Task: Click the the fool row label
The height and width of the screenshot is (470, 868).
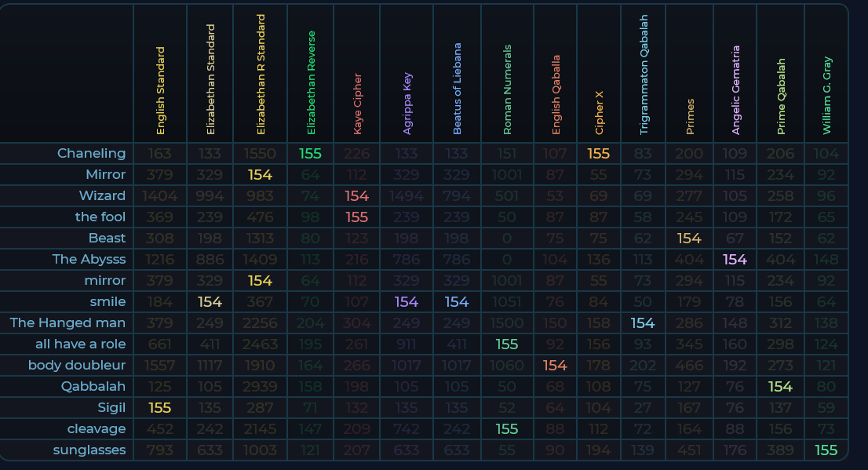Action: 100,217
